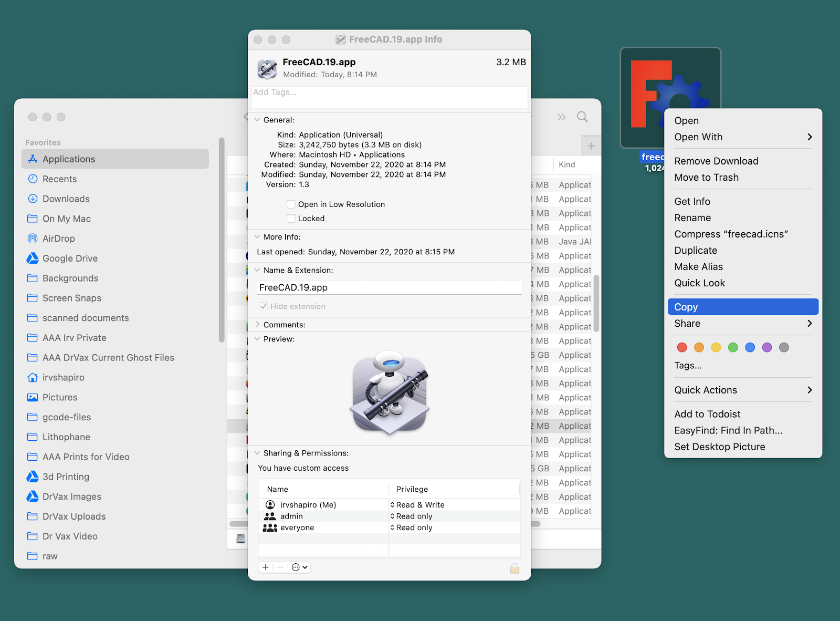Collapse the More Info section

(x=257, y=237)
